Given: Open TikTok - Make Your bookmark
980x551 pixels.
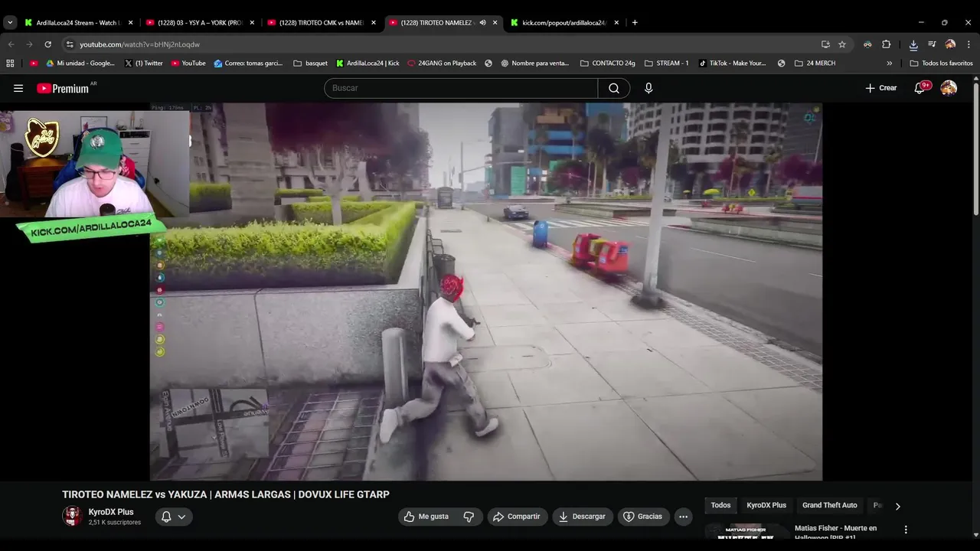Looking at the screenshot, I should point(732,64).
